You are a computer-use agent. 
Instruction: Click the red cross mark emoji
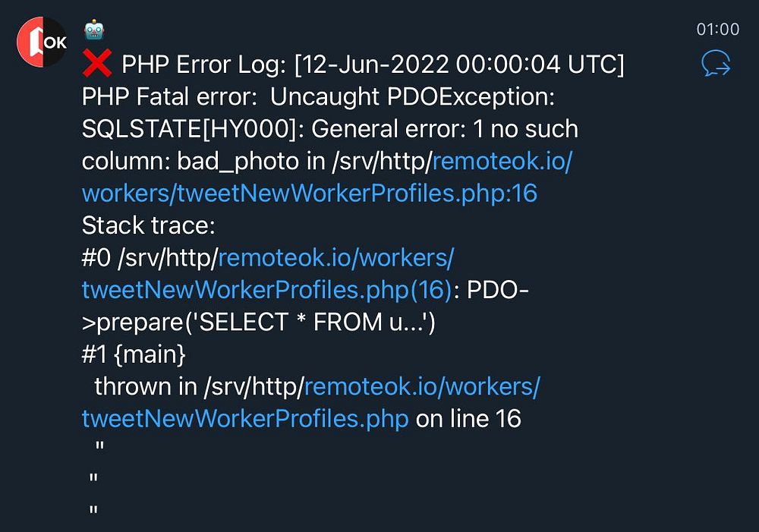point(97,64)
